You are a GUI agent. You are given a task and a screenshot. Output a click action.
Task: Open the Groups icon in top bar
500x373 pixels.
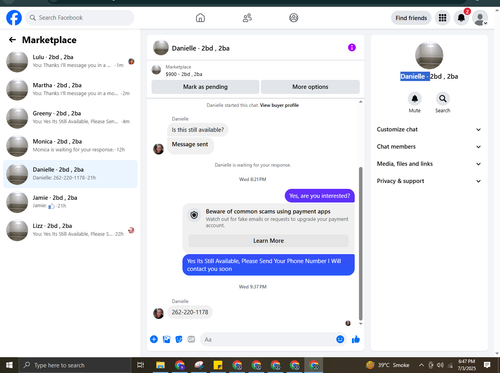click(x=294, y=18)
